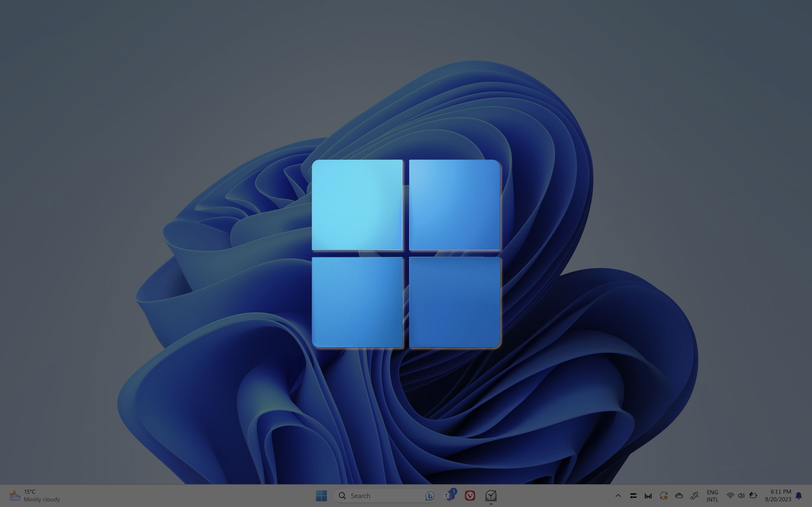Click the network signal icon
Image resolution: width=812 pixels, height=507 pixels.
pos(730,495)
